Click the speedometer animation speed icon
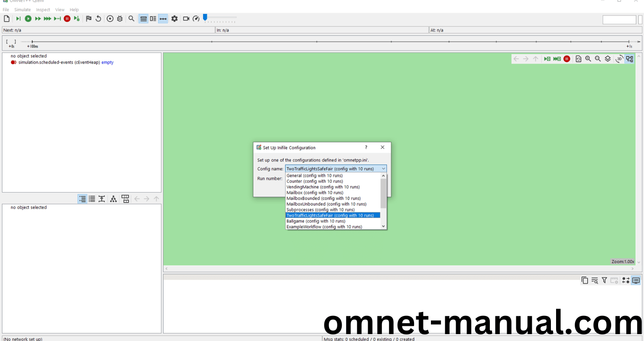644x341 pixels. pyautogui.click(x=196, y=19)
